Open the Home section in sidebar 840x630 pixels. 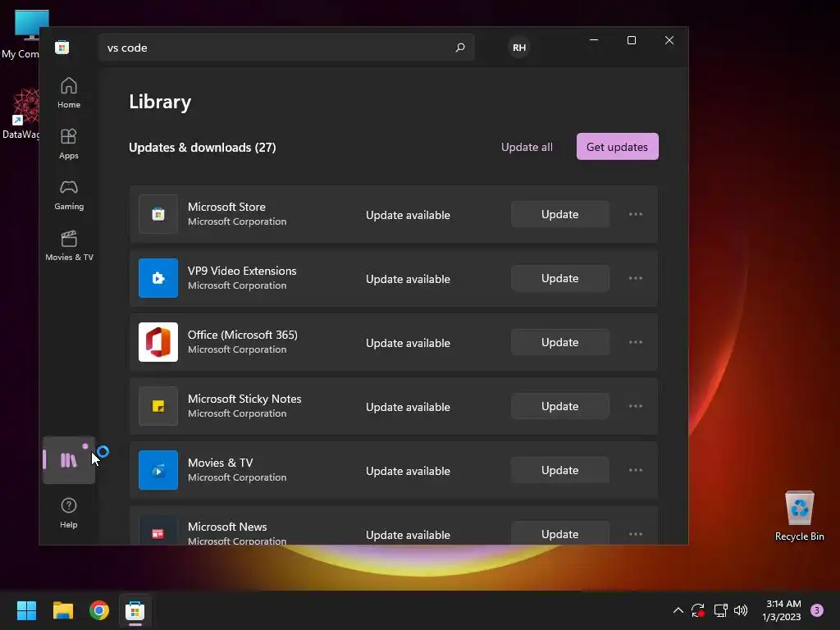pos(69,94)
